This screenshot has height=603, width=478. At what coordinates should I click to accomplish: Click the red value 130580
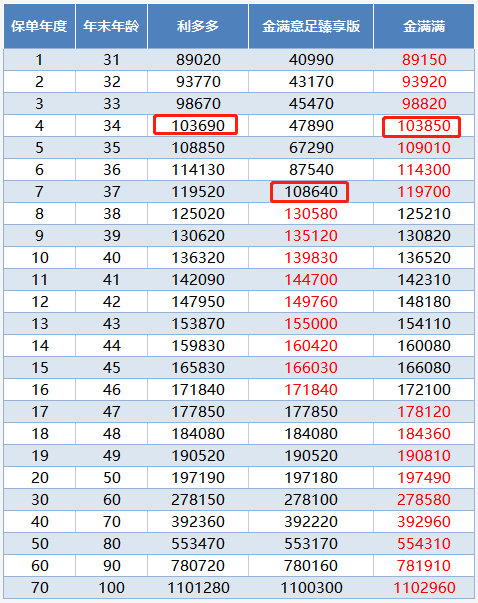point(311,214)
